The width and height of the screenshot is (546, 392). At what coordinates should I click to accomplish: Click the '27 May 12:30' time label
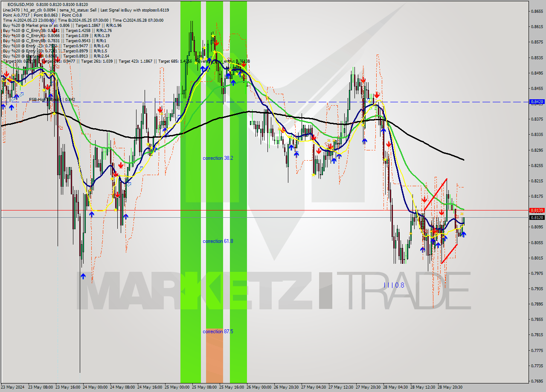coord(340,387)
